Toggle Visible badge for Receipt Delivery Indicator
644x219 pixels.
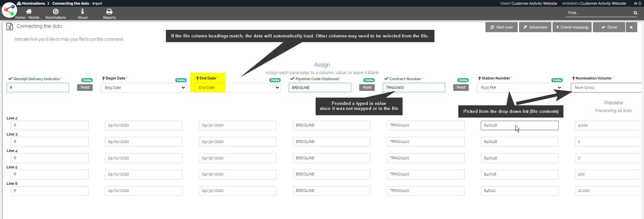coord(87,80)
